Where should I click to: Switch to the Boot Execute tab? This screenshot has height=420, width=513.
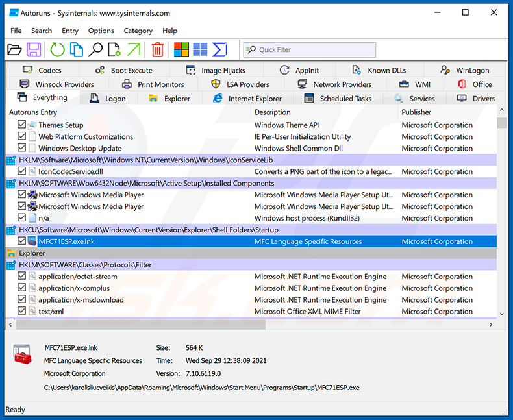pos(124,70)
